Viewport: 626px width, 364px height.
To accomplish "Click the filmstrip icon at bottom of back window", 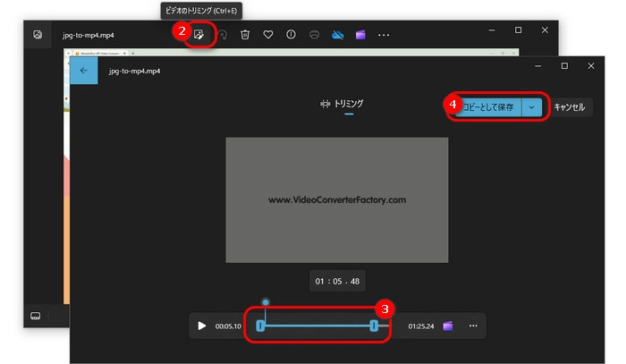I will (x=35, y=316).
